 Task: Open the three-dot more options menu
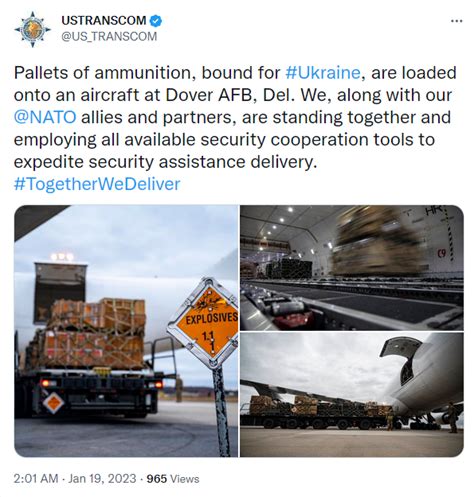coord(456,21)
